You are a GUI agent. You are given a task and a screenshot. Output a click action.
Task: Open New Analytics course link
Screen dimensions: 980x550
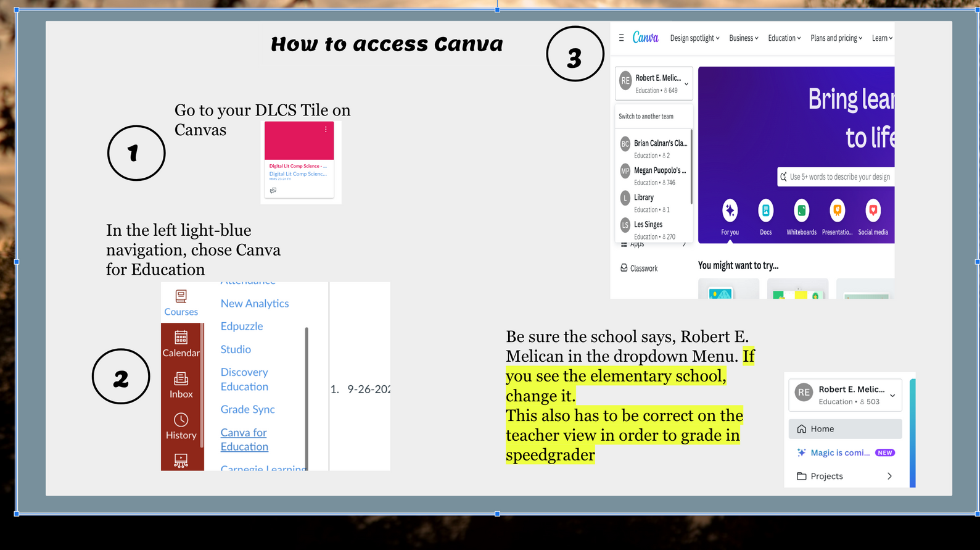[x=255, y=304]
